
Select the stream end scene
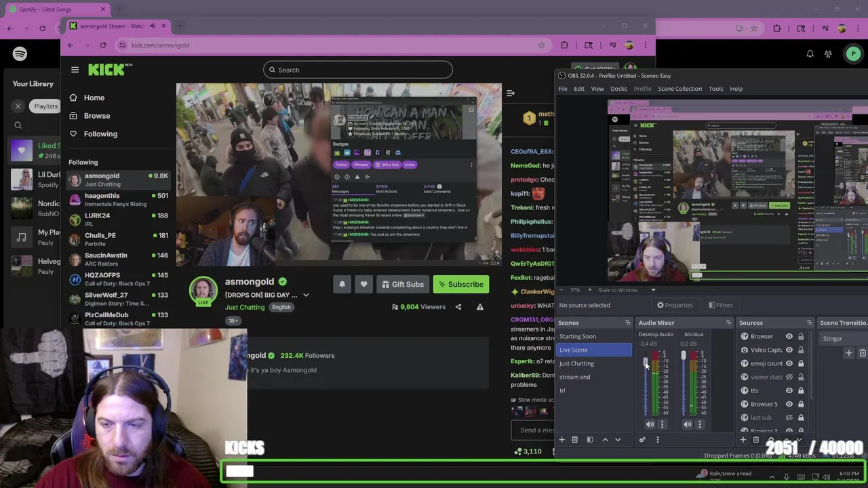593,377
